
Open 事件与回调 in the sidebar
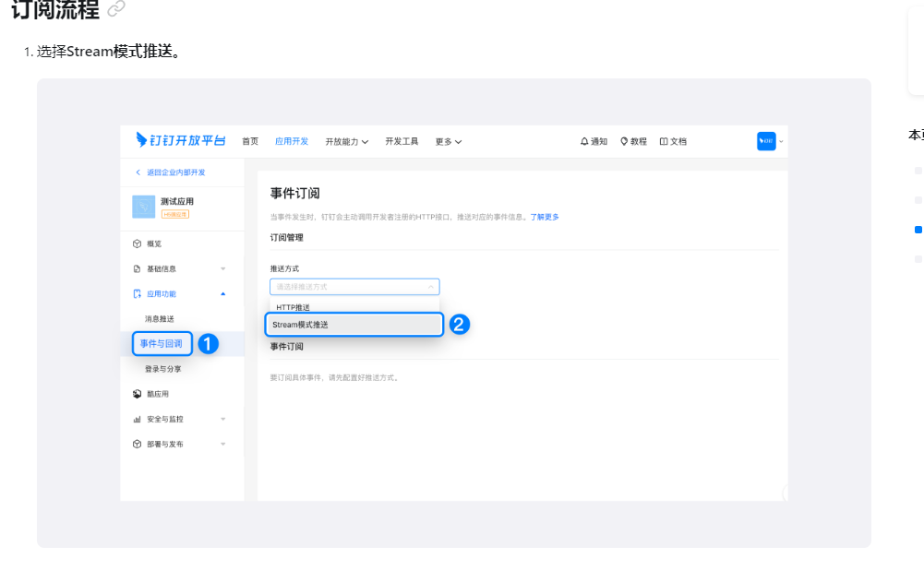pyautogui.click(x=162, y=344)
